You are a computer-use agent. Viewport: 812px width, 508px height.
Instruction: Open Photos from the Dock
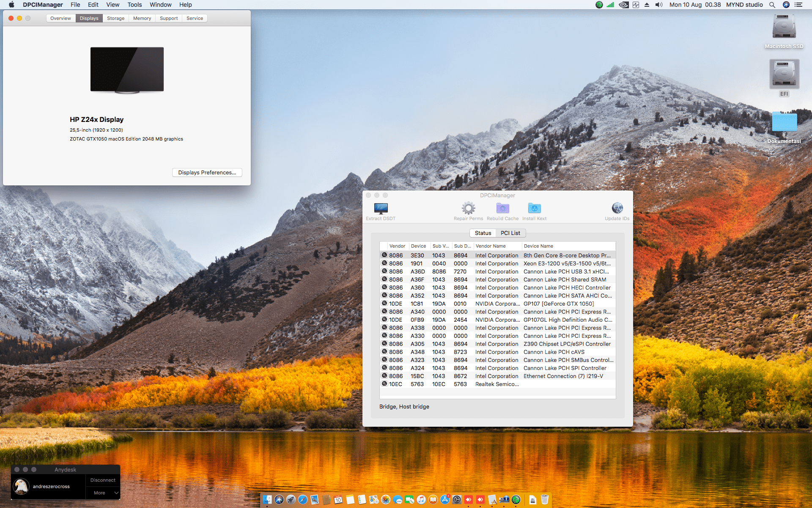pyautogui.click(x=386, y=500)
